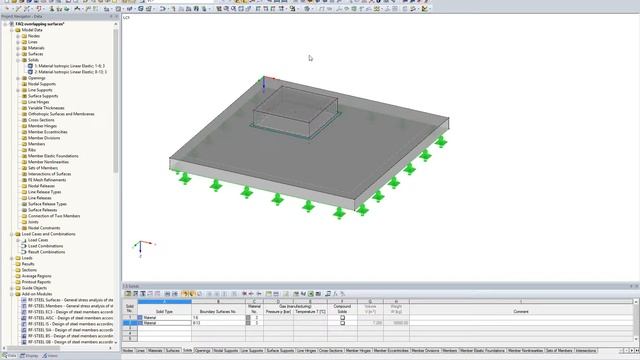Open the Nodal Supports table tab
Image resolution: width=640 pixels, height=360 pixels.
[x=225, y=351]
